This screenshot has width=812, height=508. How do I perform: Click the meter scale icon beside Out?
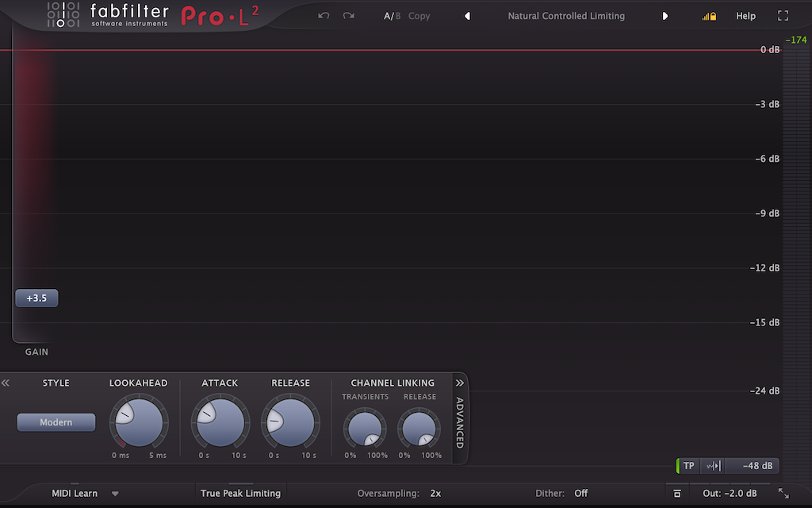pos(678,494)
